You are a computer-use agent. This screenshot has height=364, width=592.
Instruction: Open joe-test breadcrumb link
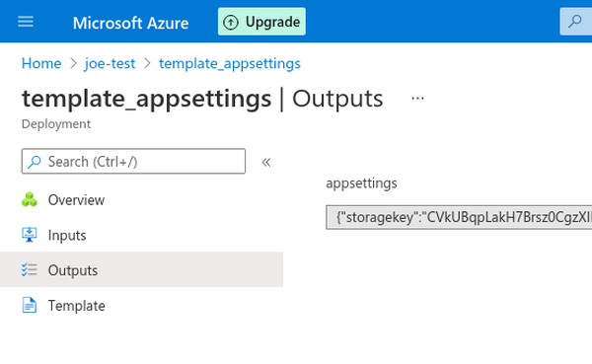110,63
